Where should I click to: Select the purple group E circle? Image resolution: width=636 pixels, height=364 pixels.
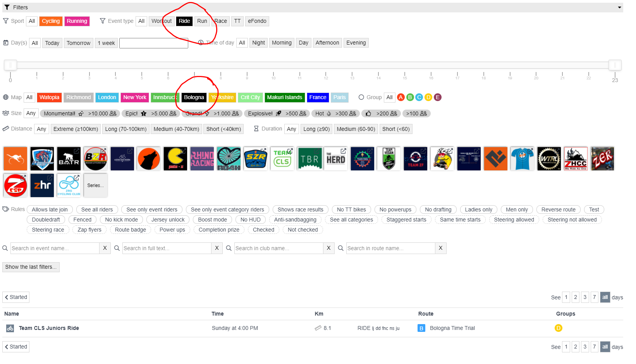[x=438, y=97]
